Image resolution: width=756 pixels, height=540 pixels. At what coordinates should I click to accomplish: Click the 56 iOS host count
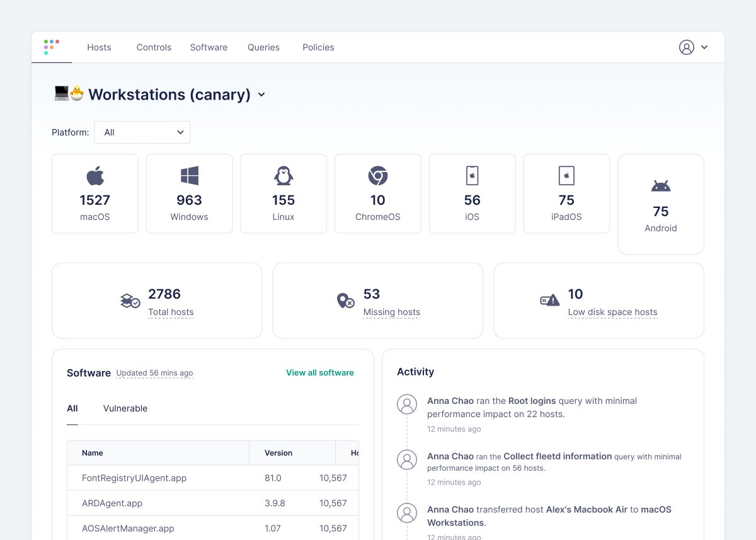pyautogui.click(x=472, y=200)
